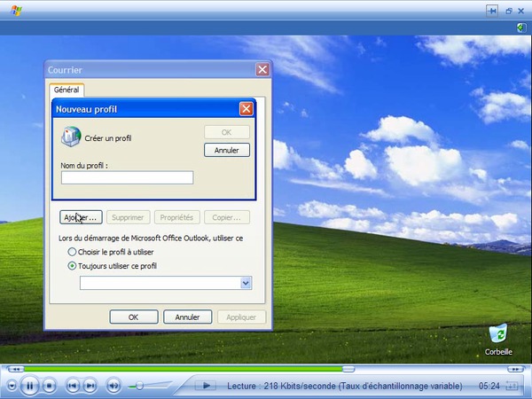This screenshot has width=532, height=399.
Task: Open the profile selection dropdown arrow
Action: tap(246, 283)
